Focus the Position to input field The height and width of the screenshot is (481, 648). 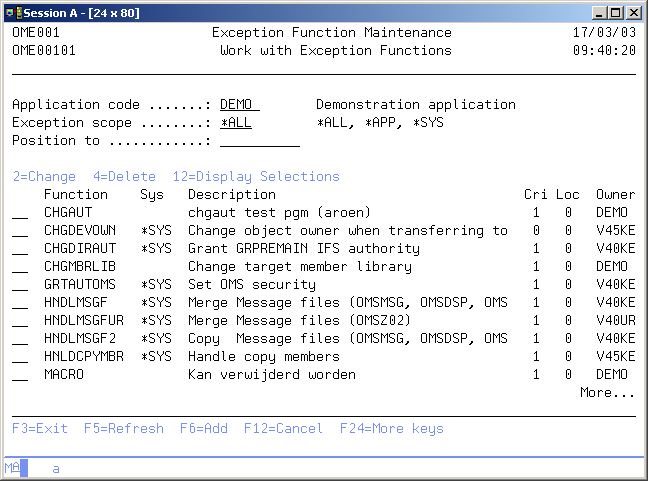pyautogui.click(x=259, y=141)
